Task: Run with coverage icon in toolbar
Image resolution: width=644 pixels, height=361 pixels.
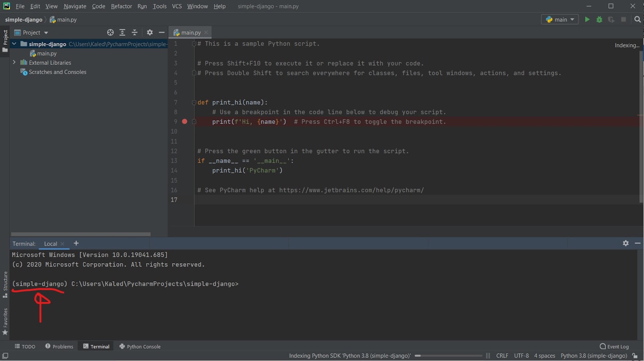Action: [x=611, y=19]
